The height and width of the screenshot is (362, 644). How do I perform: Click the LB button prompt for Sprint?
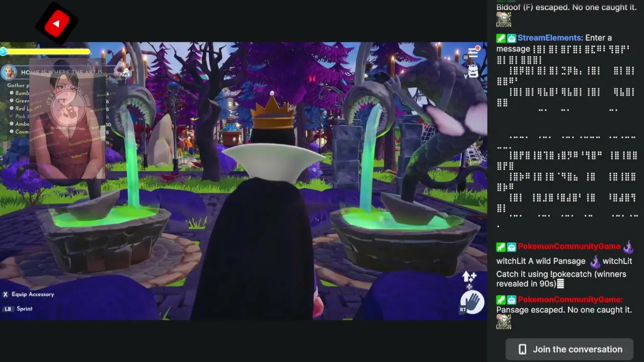point(8,309)
